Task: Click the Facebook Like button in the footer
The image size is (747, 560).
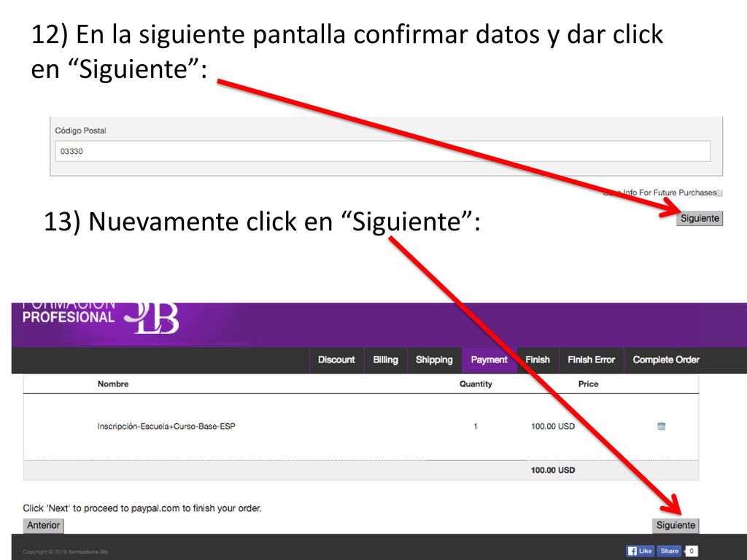Action: pos(640,551)
